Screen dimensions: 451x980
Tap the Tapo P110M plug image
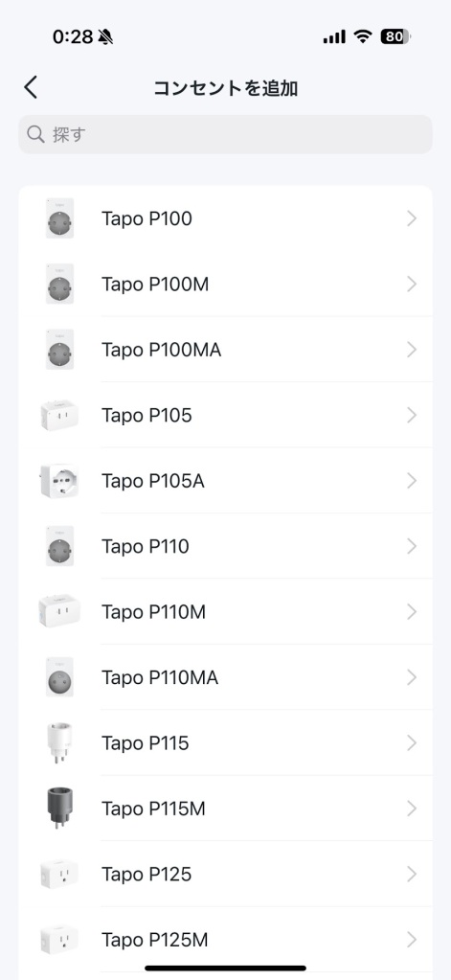tap(59, 611)
